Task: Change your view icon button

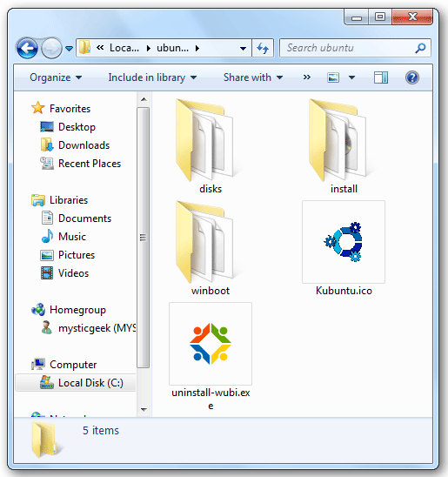Action: click(x=333, y=77)
